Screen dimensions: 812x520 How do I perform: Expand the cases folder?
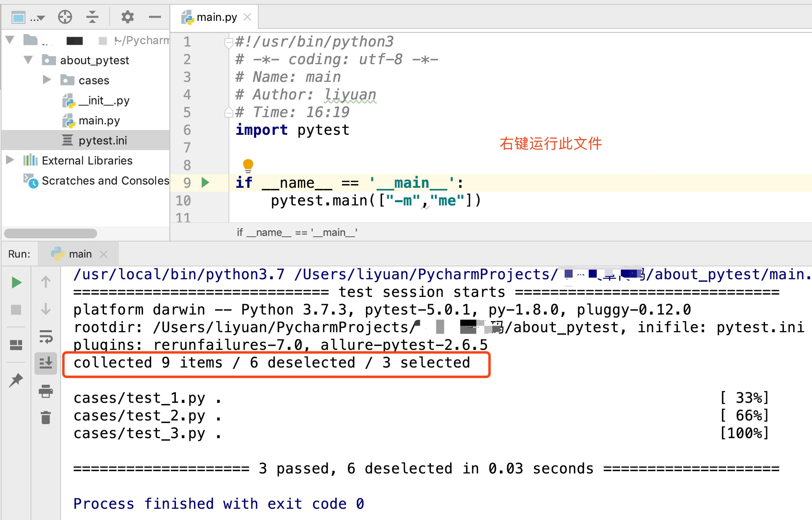tap(47, 80)
